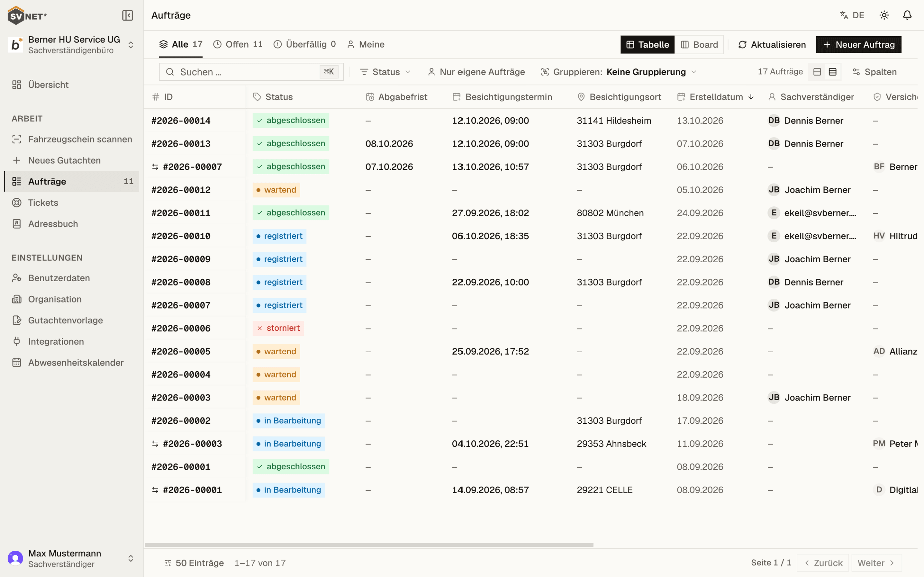Expand Berner HU Service UG organisation switcher
The height and width of the screenshot is (577, 924).
click(x=72, y=45)
